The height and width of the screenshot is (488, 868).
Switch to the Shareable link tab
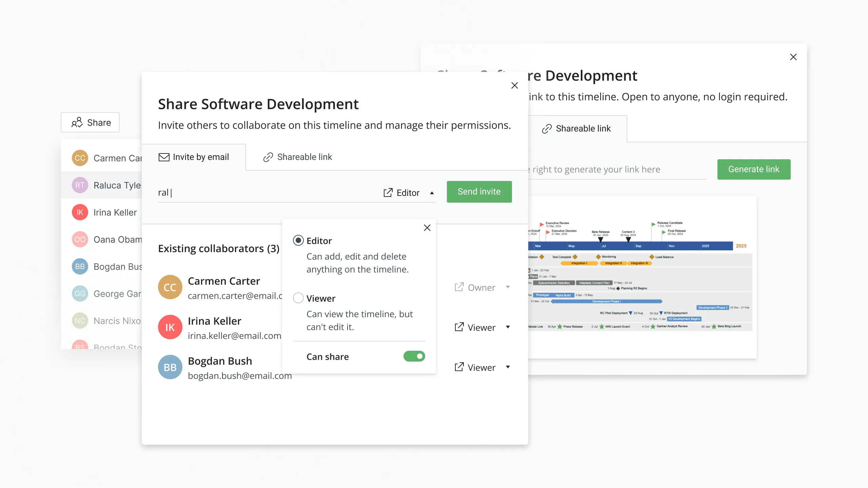[297, 157]
